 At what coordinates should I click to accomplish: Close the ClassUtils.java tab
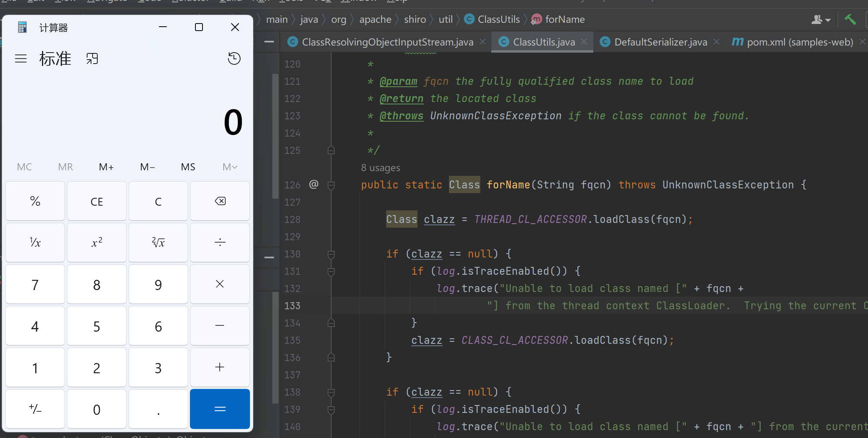coord(584,42)
